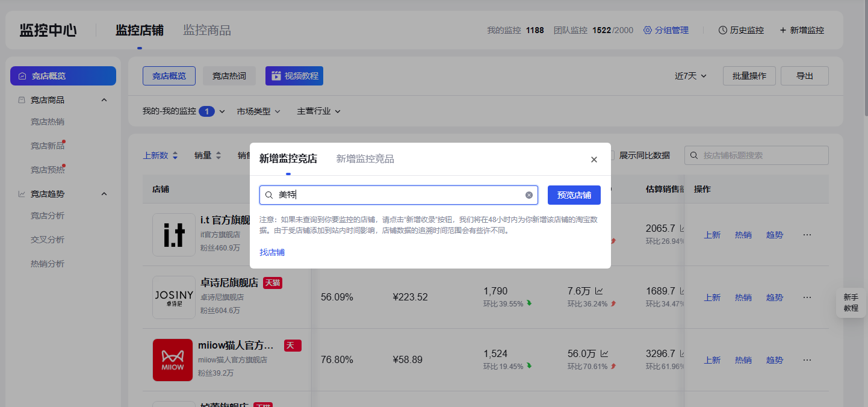This screenshot has height=407, width=868.
Task: Open trend chart icon beside 2065.7
Action: tap(683, 229)
